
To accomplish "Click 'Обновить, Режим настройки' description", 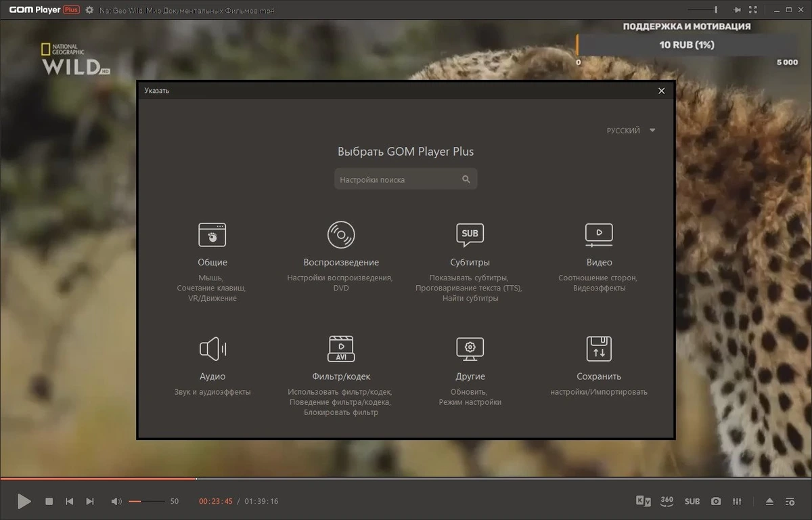I will pos(470,397).
